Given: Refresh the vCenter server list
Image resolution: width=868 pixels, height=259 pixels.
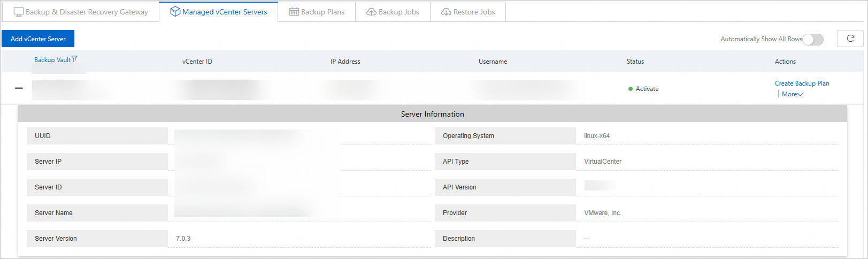Looking at the screenshot, I should point(850,39).
